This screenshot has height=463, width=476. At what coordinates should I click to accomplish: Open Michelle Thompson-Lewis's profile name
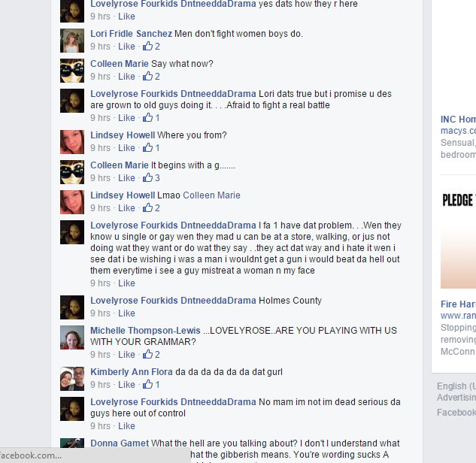145,331
